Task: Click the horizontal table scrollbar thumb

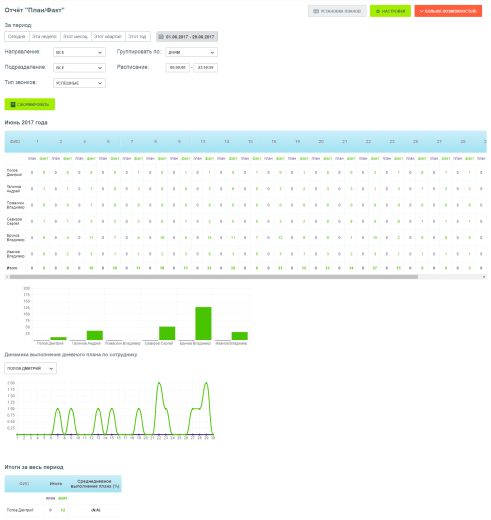Action: (x=214, y=277)
